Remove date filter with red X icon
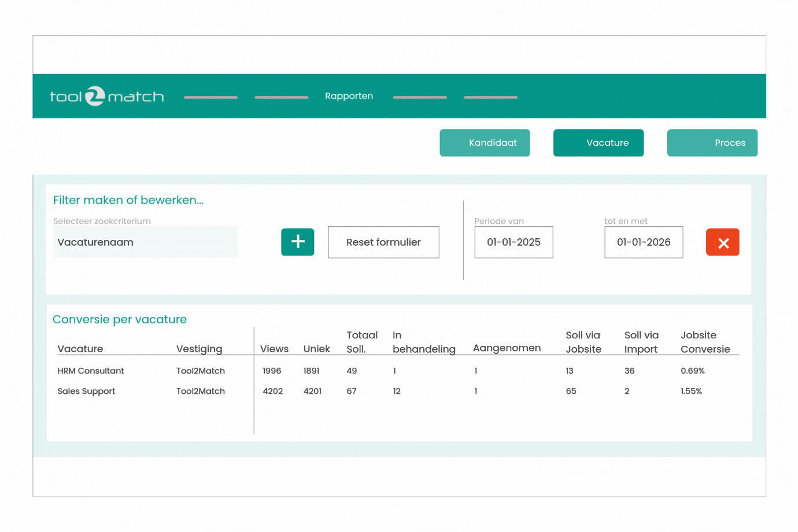Viewport: 798px width, 532px height. pos(722,242)
